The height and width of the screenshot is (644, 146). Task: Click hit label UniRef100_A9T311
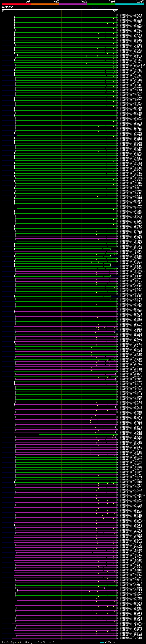pos(131,294)
